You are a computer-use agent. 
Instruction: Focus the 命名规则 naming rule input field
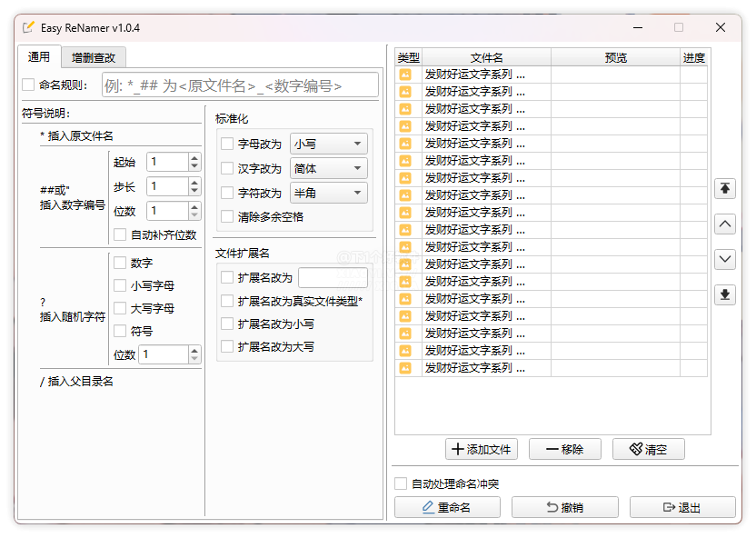coord(240,85)
